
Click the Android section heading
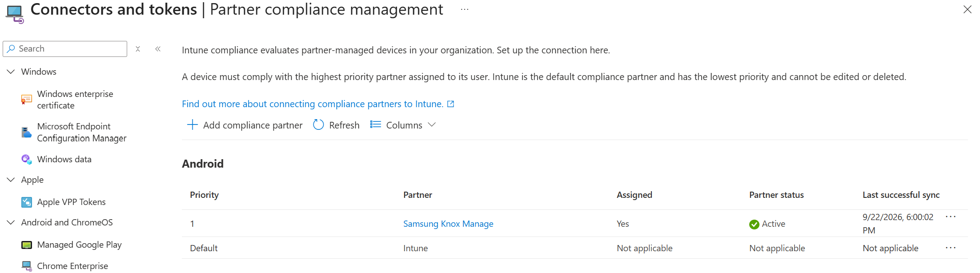click(203, 164)
